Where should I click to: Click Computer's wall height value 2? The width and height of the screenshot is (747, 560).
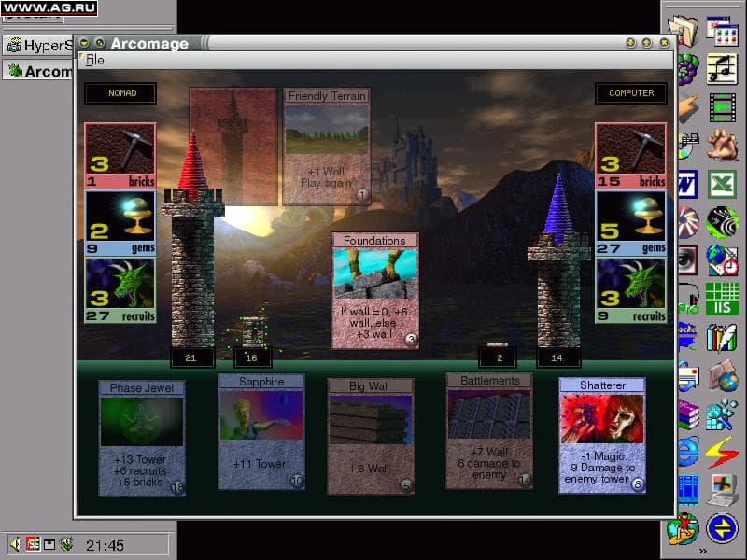coord(498,357)
